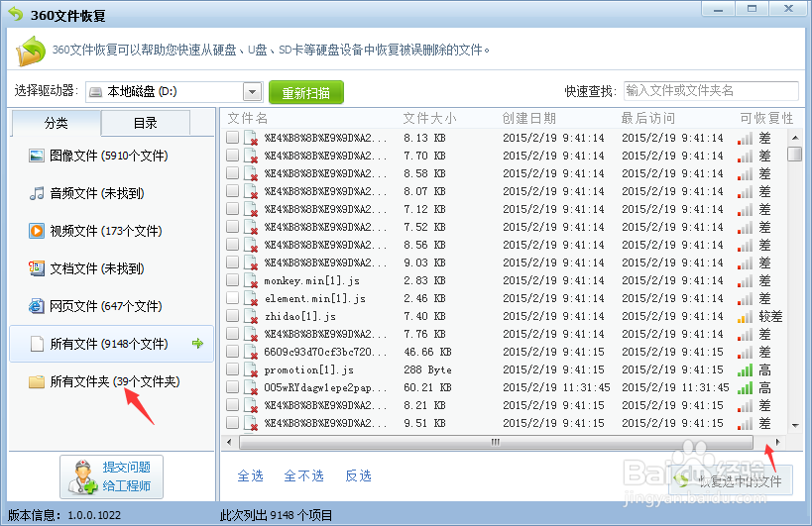Click recoverability bars of promotion[1].js row
The image size is (812, 526).
coord(746,369)
